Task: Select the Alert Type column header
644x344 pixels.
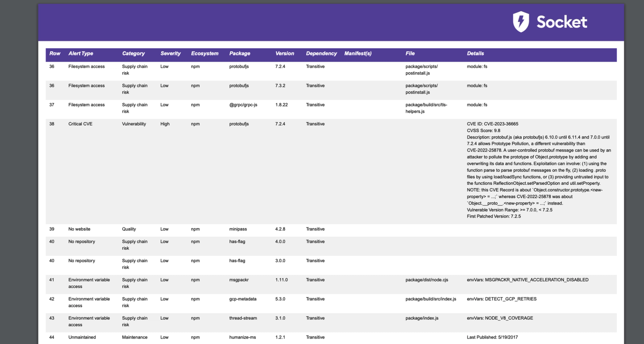Action: tap(80, 54)
